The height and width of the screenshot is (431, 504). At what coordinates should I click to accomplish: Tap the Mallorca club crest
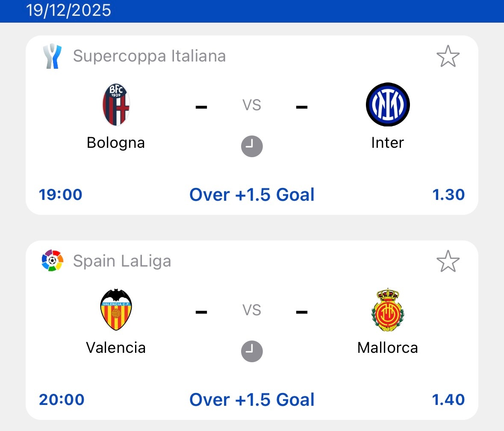click(388, 310)
